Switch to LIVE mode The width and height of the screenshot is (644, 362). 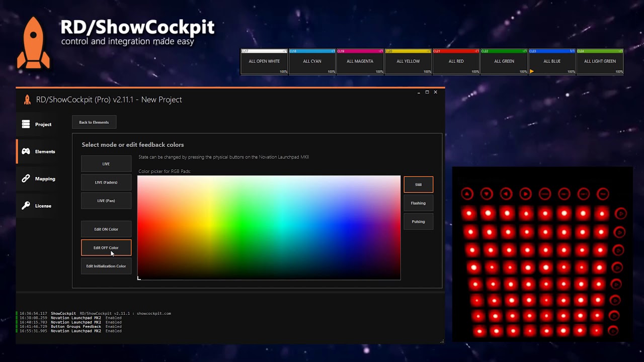click(x=106, y=164)
